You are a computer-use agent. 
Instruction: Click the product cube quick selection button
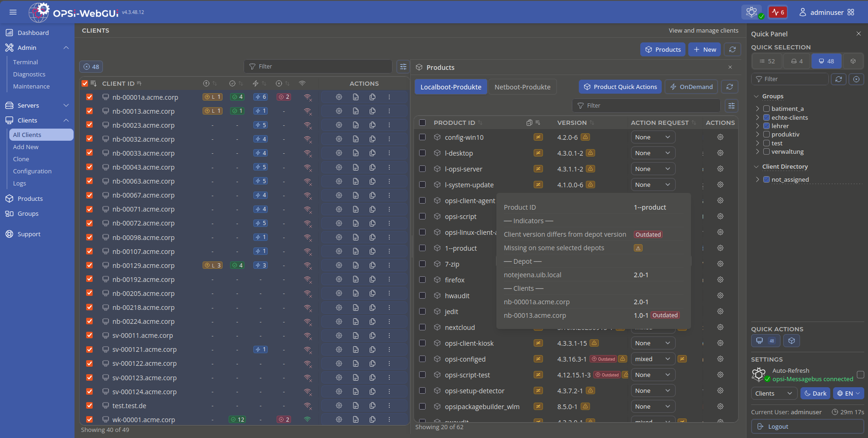click(x=853, y=61)
